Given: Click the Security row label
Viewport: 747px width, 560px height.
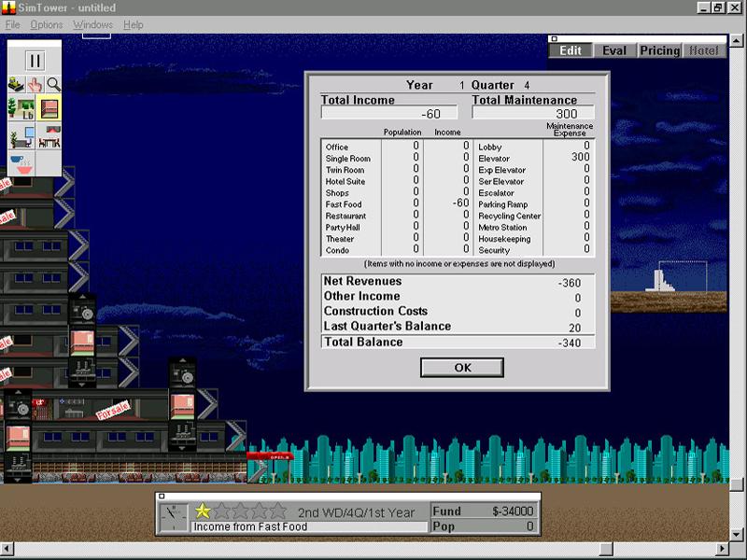Looking at the screenshot, I should (x=494, y=250).
